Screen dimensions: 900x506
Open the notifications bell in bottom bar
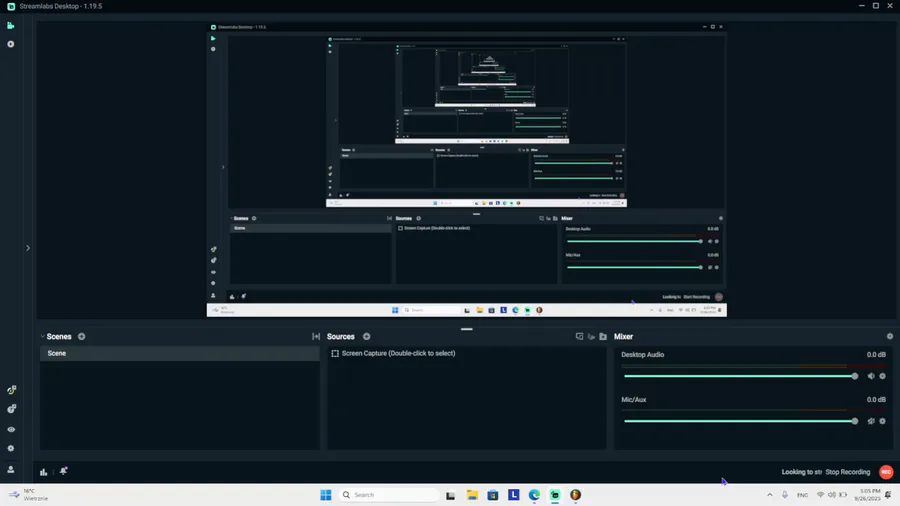point(64,471)
